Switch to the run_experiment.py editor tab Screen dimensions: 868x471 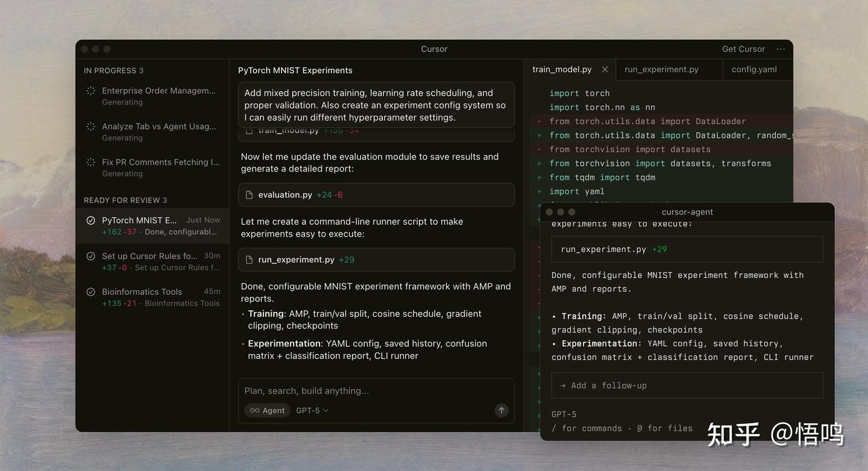(x=668, y=70)
